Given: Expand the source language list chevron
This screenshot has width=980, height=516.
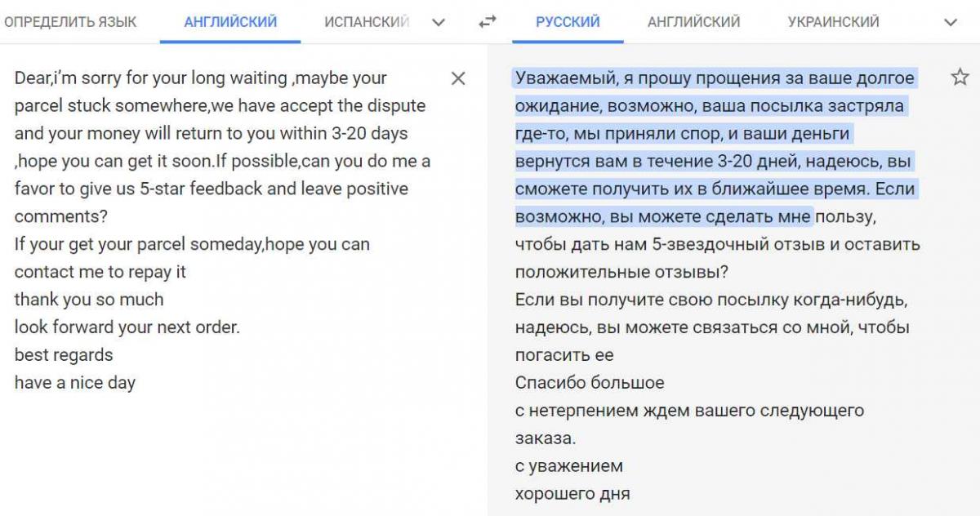Looking at the screenshot, I should pyautogui.click(x=439, y=22).
